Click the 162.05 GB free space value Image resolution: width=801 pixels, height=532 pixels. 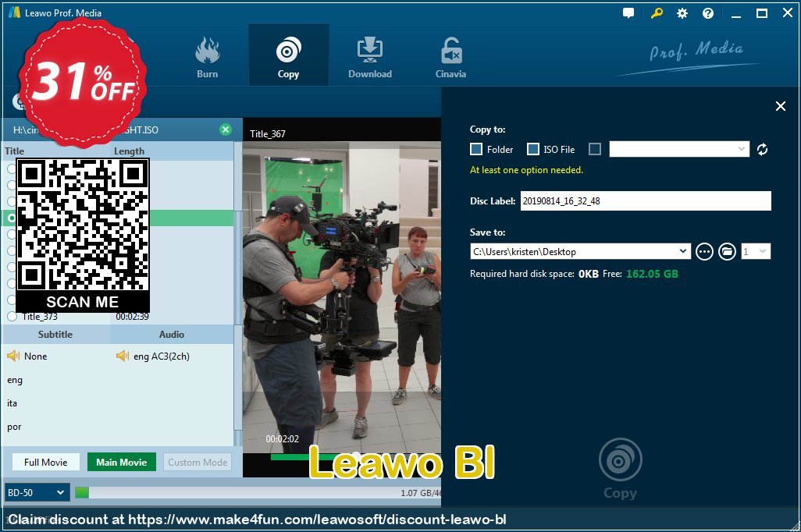(x=653, y=274)
